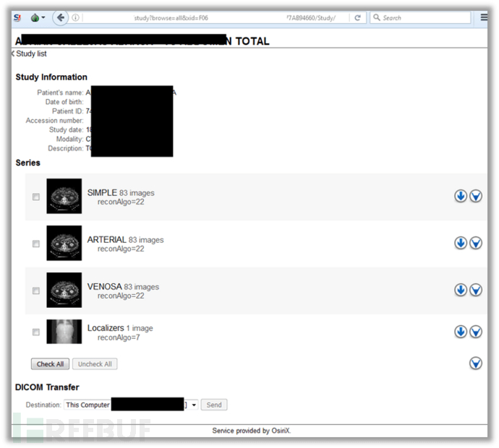Tick the VENOSA series checkbox
This screenshot has height=448, width=499.
(x=36, y=291)
